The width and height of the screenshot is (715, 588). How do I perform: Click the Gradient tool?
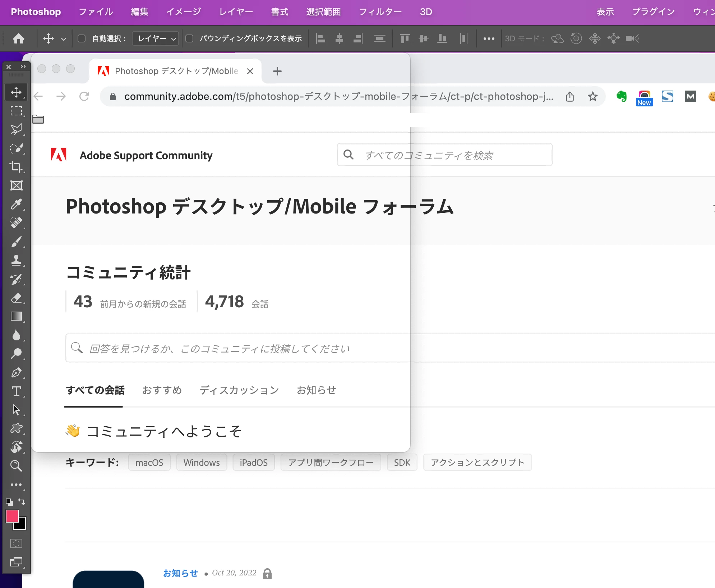click(x=16, y=316)
